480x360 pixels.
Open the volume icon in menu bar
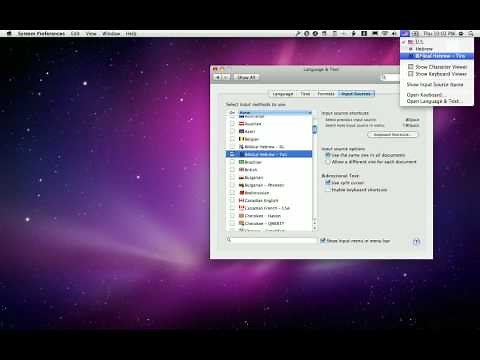tap(394, 34)
